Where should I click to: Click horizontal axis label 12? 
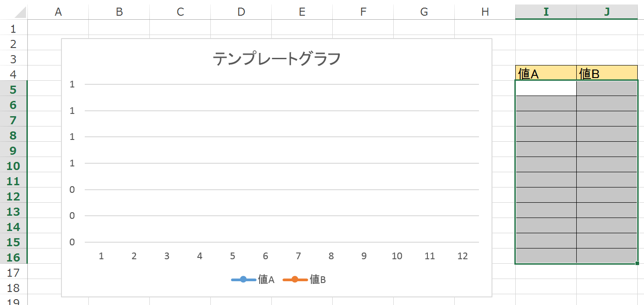coord(462,256)
